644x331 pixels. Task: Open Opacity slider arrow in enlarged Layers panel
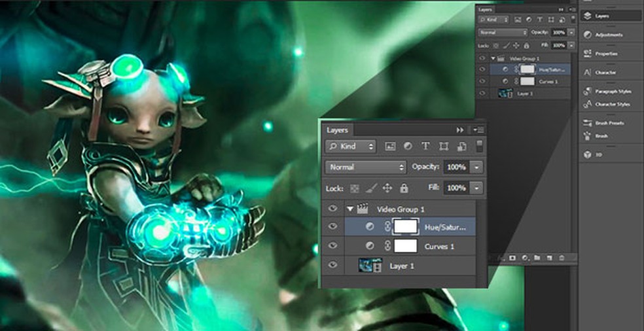pos(476,167)
